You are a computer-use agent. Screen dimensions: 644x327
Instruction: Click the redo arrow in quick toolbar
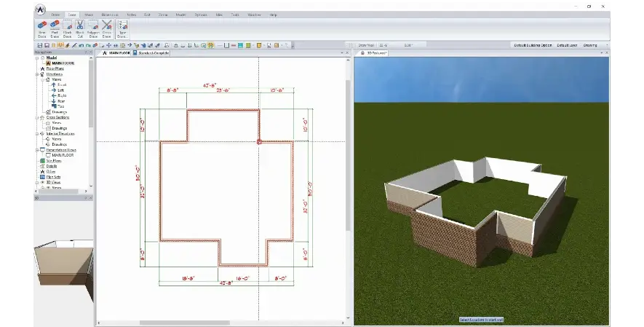pos(88,45)
